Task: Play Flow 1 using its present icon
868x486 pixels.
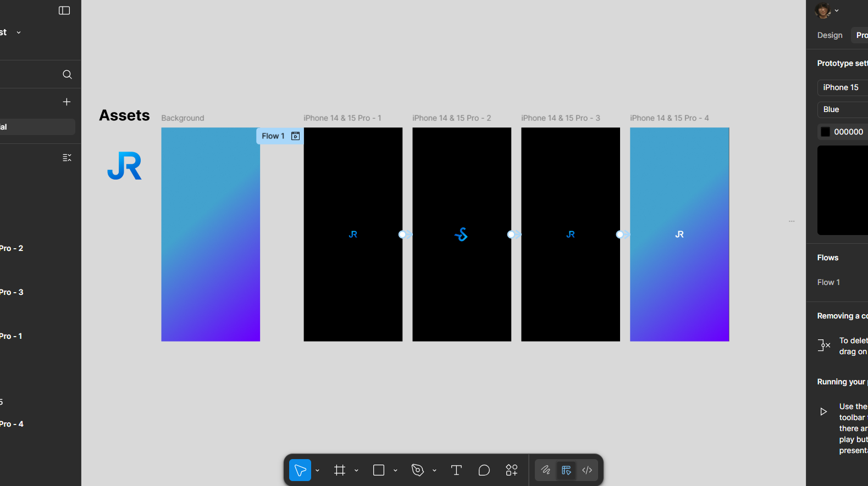Action: pos(295,136)
